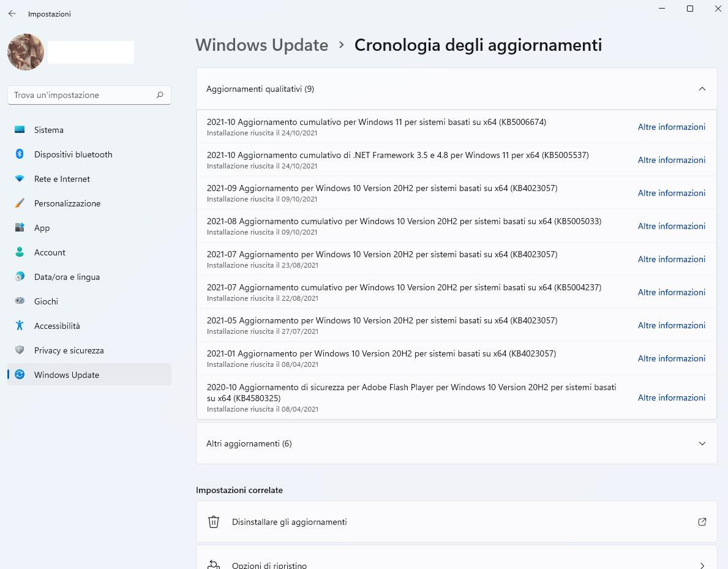Screen dimensions: 728x569
Task: Open Dispositivi bluetooth settings
Action: pos(89,155)
